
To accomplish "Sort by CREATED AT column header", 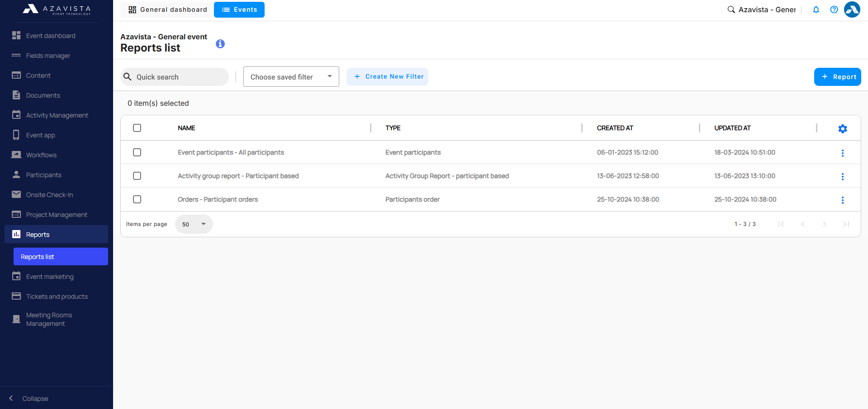I will pyautogui.click(x=615, y=128).
